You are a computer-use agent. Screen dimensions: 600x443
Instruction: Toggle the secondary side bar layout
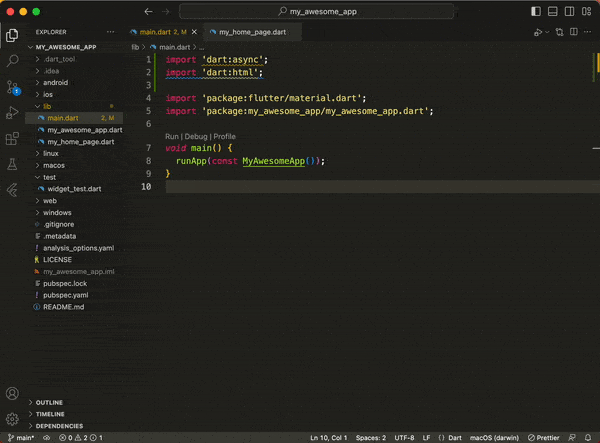(x=568, y=11)
